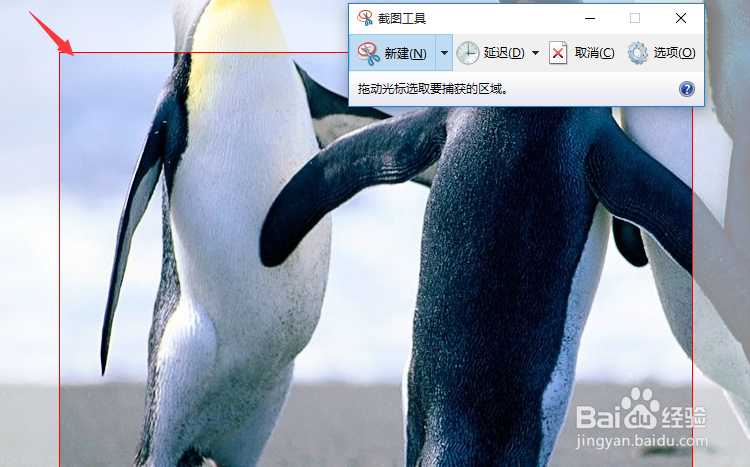
Task: Open the dropdown arrow beside 新建(N)
Action: pos(444,53)
